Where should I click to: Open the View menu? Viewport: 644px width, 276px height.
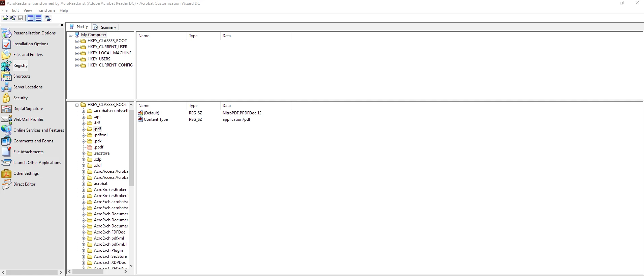click(28, 10)
